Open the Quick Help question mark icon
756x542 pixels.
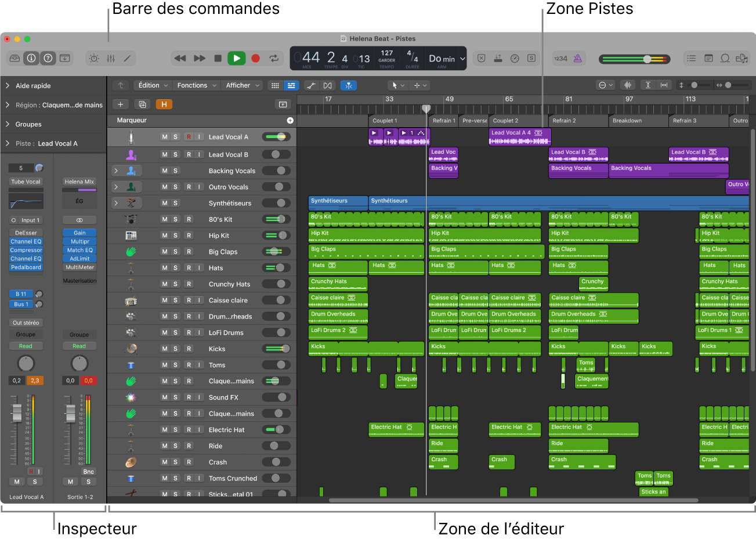pyautogui.click(x=48, y=58)
